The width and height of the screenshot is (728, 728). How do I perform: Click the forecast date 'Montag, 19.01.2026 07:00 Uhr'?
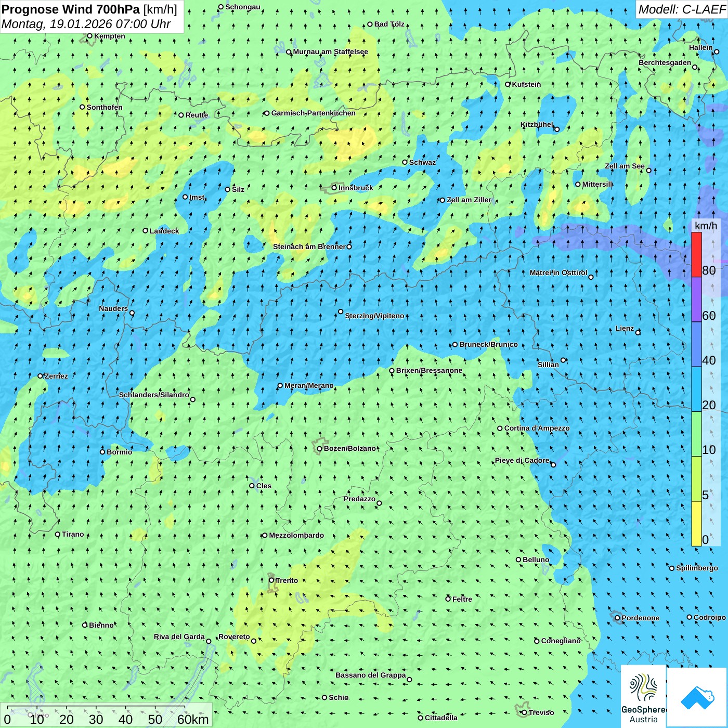click(x=86, y=24)
